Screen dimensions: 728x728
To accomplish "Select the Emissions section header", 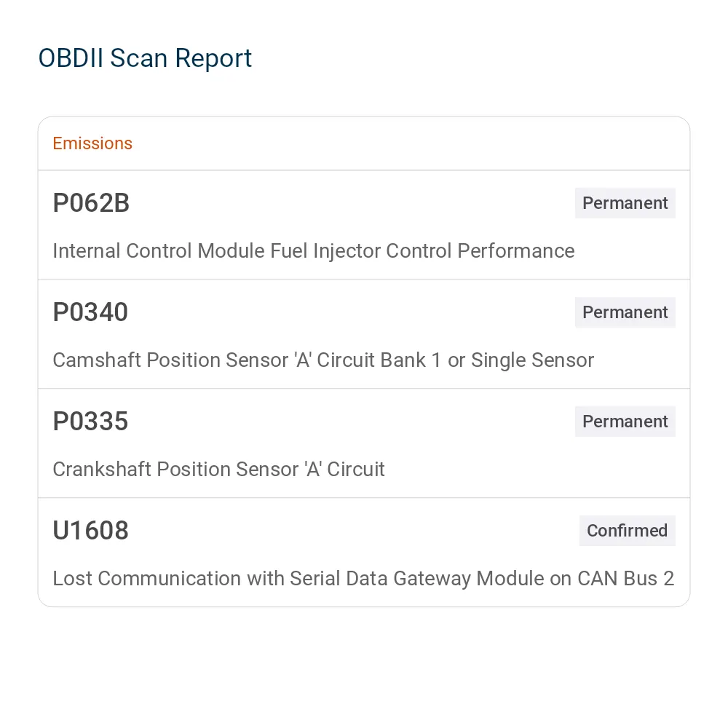I will (x=92, y=143).
